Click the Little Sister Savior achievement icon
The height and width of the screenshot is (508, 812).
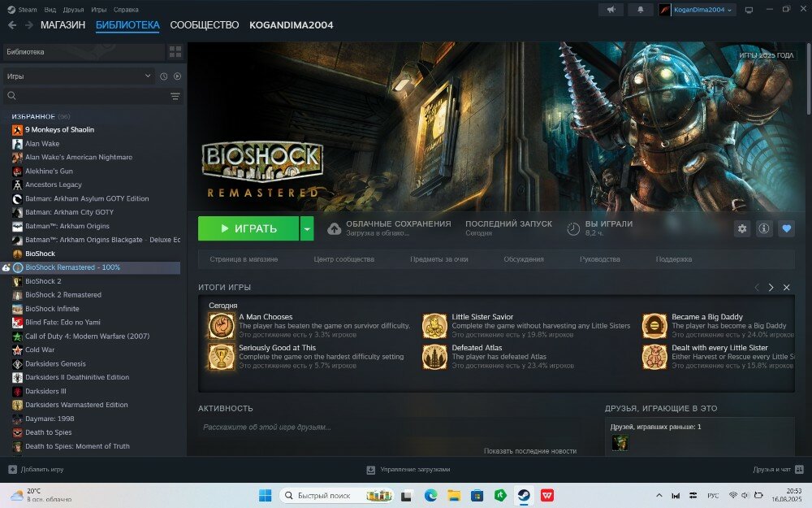[434, 326]
